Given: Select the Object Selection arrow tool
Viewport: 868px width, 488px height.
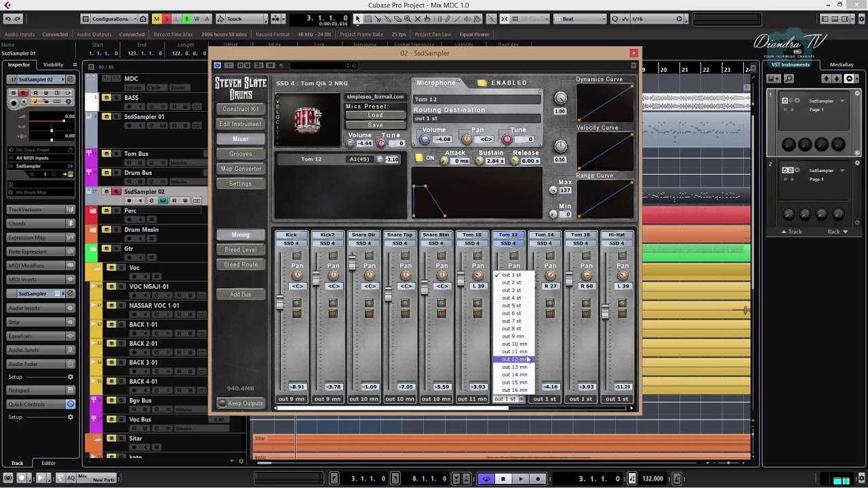Looking at the screenshot, I should point(357,19).
